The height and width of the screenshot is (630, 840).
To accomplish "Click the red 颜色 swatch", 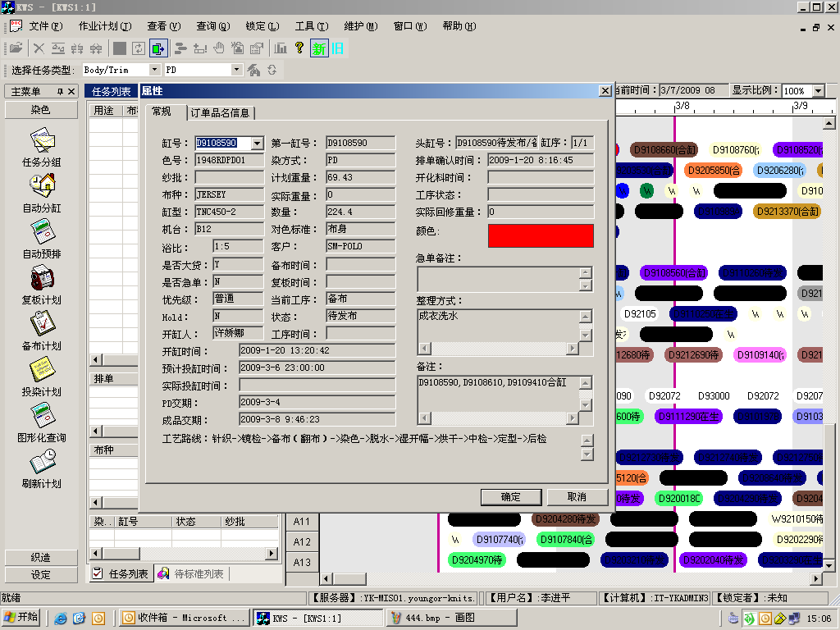I will click(x=541, y=235).
